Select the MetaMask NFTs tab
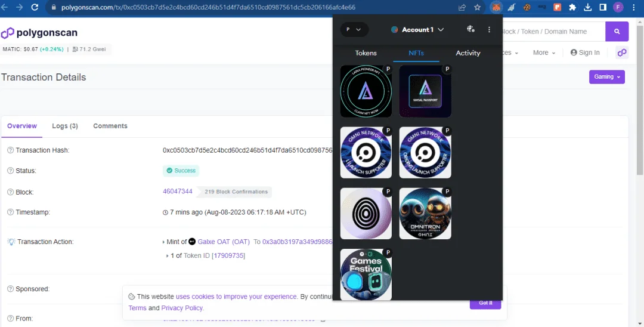Viewport: 644px width, 327px height. tap(416, 53)
